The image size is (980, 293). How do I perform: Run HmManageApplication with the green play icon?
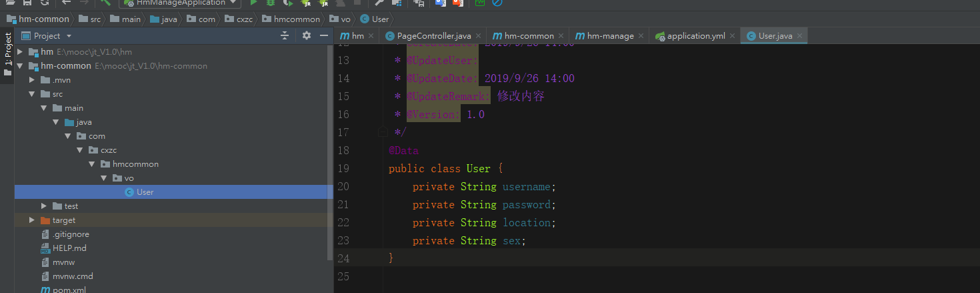[253, 3]
